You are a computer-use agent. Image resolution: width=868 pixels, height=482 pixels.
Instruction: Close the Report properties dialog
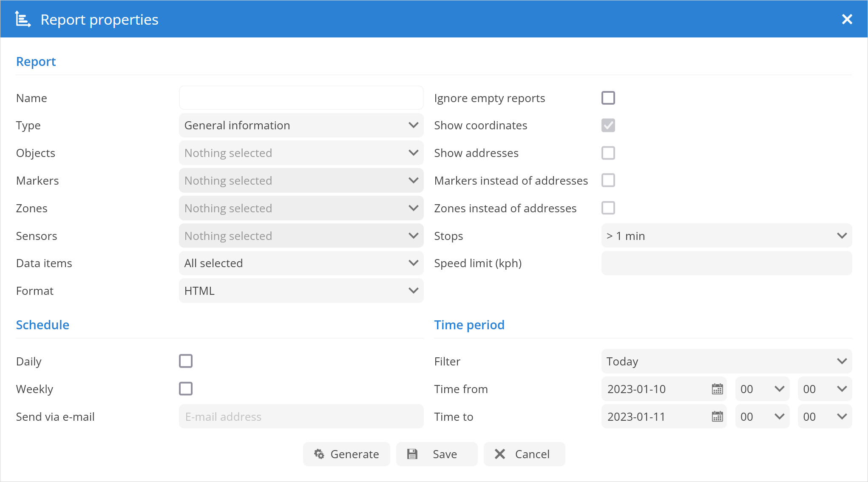847,19
